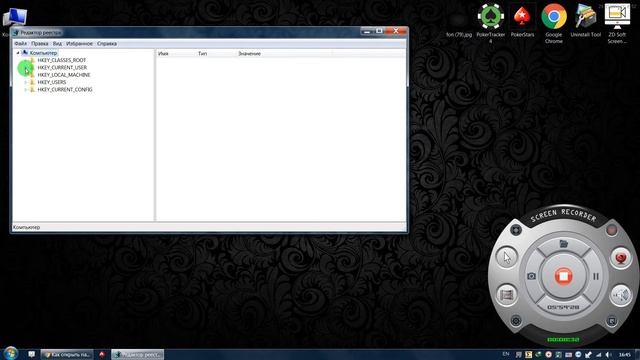The image size is (640, 360).
Task: Open the video list button in Screen Recorder
Action: [507, 294]
